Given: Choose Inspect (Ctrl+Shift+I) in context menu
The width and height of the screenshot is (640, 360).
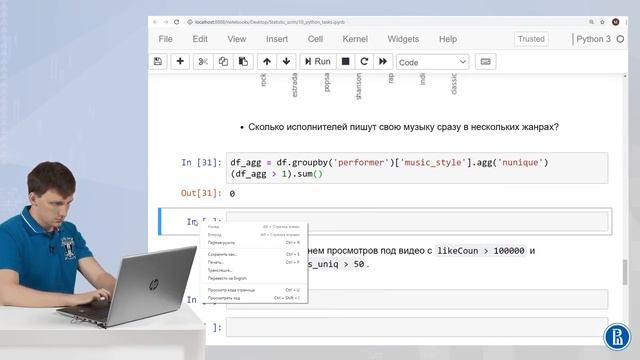Looking at the screenshot, I should (253, 298).
